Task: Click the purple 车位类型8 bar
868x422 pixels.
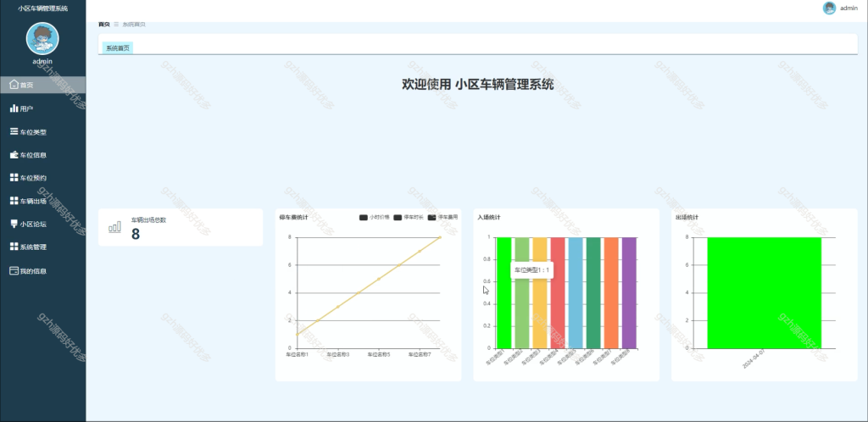Action: pos(629,293)
